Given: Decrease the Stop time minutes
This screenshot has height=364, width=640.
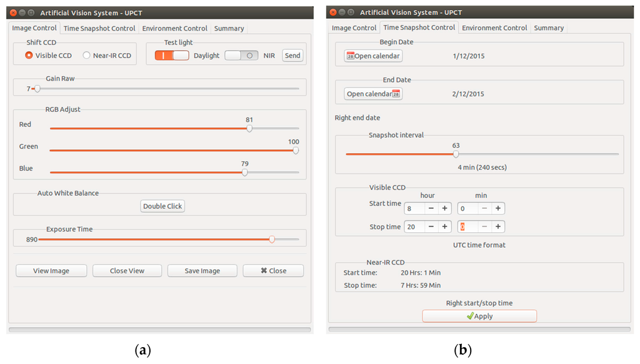Looking at the screenshot, I should (x=484, y=227).
